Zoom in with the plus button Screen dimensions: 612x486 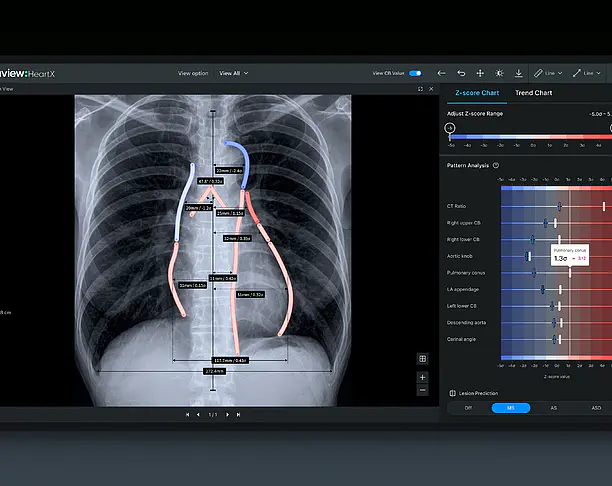(422, 377)
